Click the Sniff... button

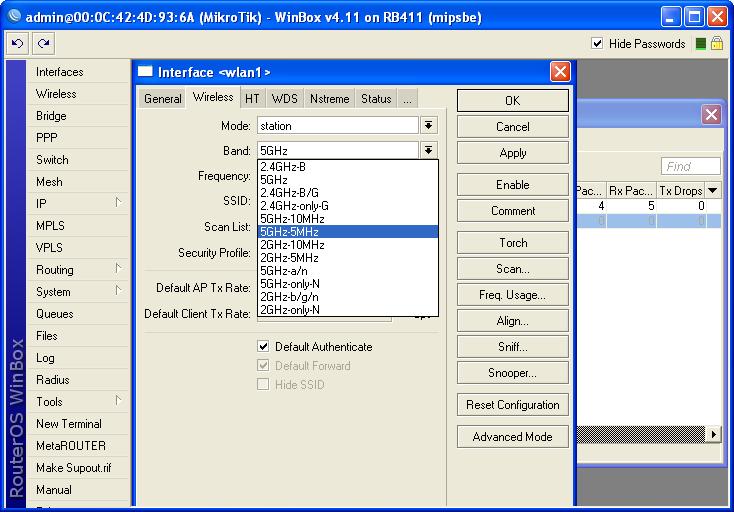click(513, 347)
